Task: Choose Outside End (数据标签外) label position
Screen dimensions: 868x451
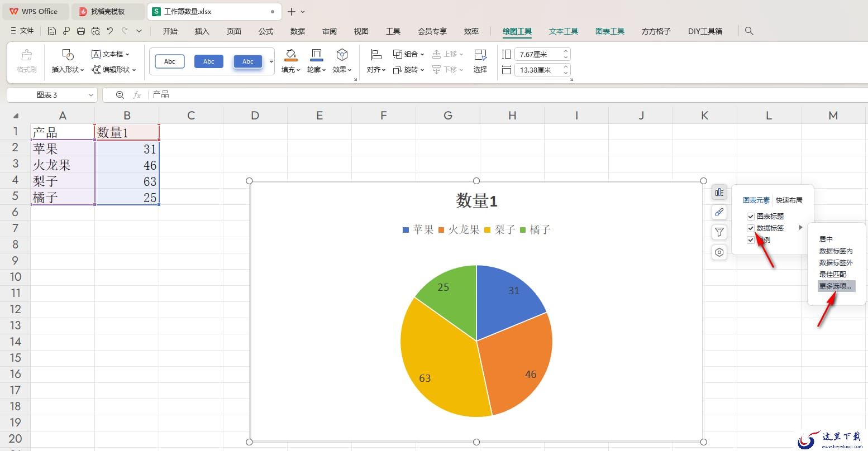Action: pyautogui.click(x=836, y=262)
